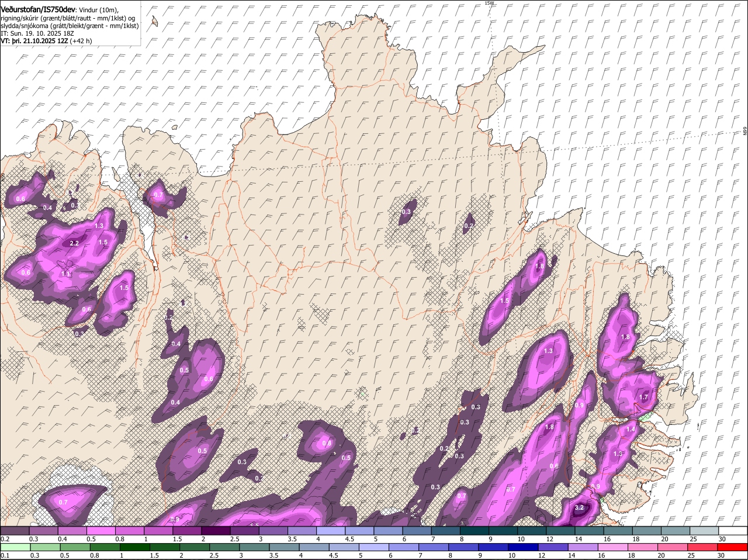This screenshot has width=748, height=560.
Task: Pick the pale green 0.1 swatch in lower legend
Action: tap(15, 548)
